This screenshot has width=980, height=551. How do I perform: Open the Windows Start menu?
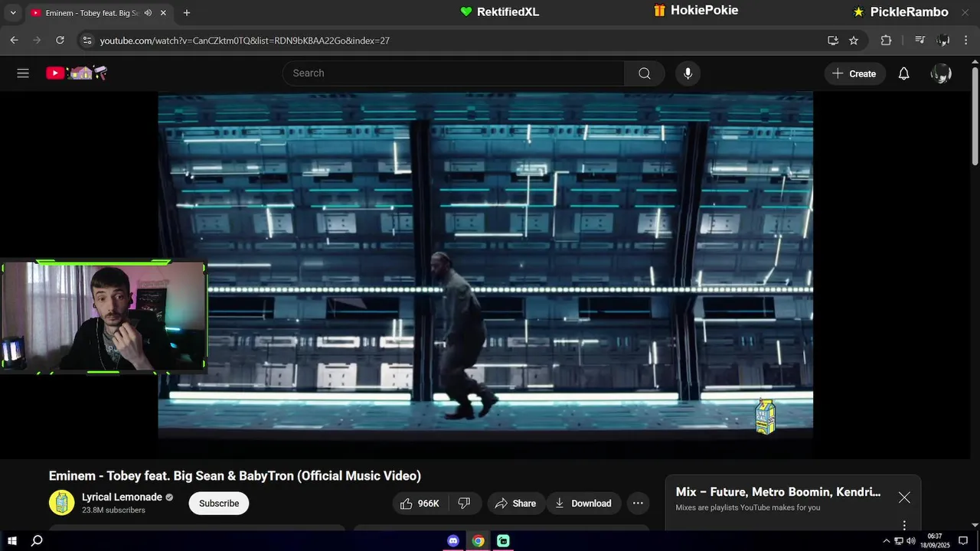click(12, 541)
